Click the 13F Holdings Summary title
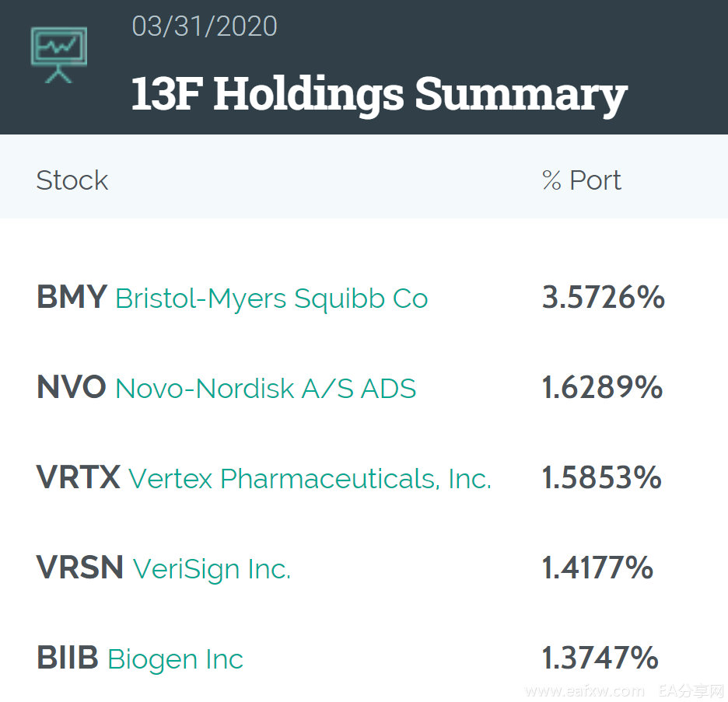728x702 pixels. pos(380,95)
